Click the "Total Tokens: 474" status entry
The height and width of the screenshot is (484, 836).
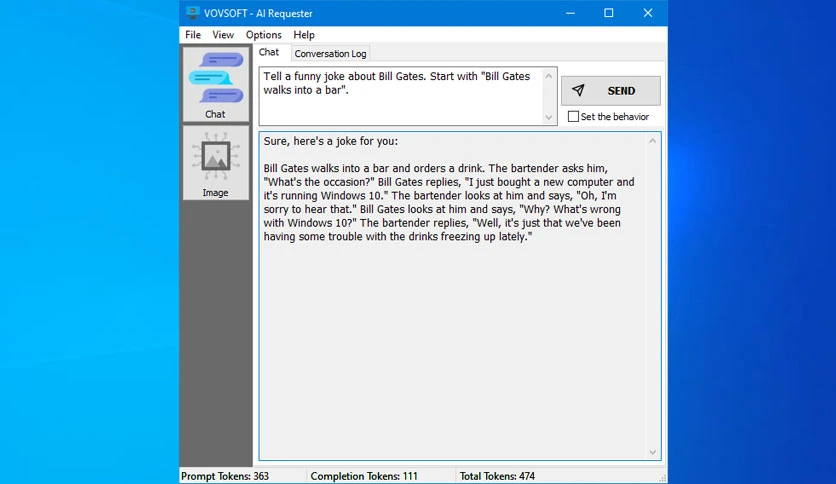click(x=497, y=476)
